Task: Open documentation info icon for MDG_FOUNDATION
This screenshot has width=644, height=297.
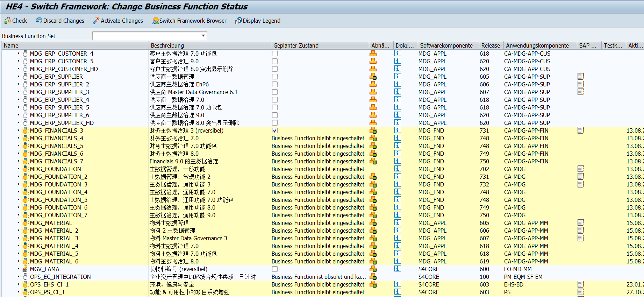Action: point(398,169)
